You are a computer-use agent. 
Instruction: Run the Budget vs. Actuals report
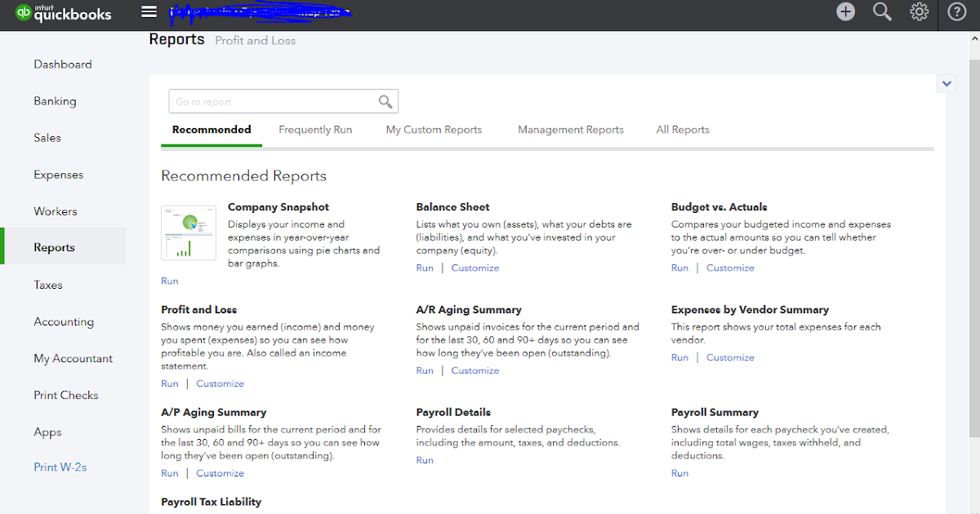click(x=679, y=268)
